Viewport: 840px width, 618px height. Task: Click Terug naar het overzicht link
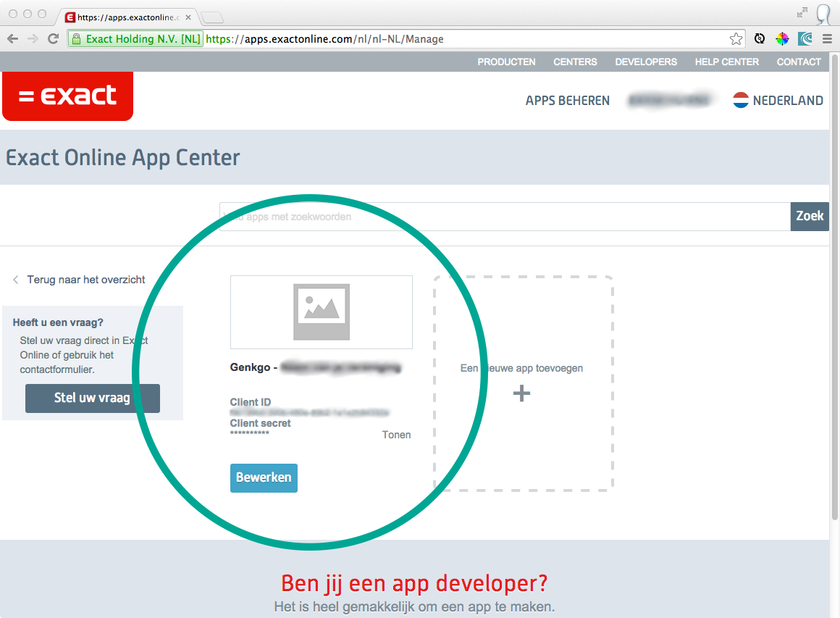pyautogui.click(x=86, y=280)
